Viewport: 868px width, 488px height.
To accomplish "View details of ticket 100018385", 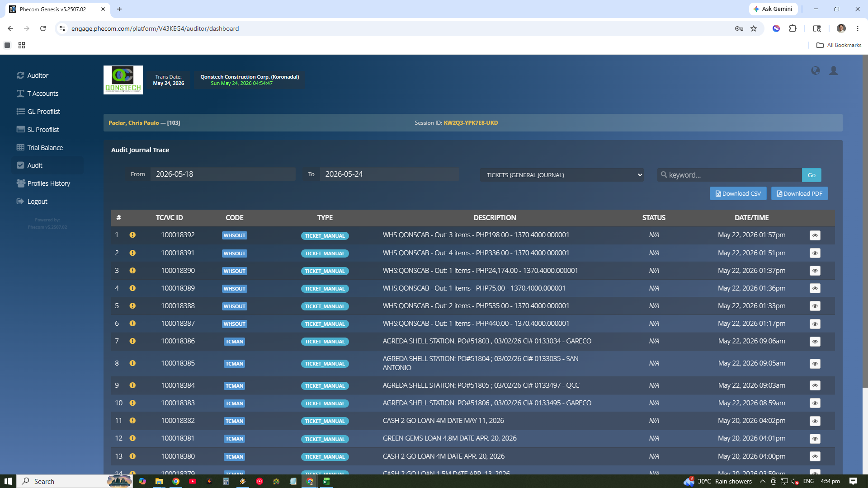I will (815, 364).
